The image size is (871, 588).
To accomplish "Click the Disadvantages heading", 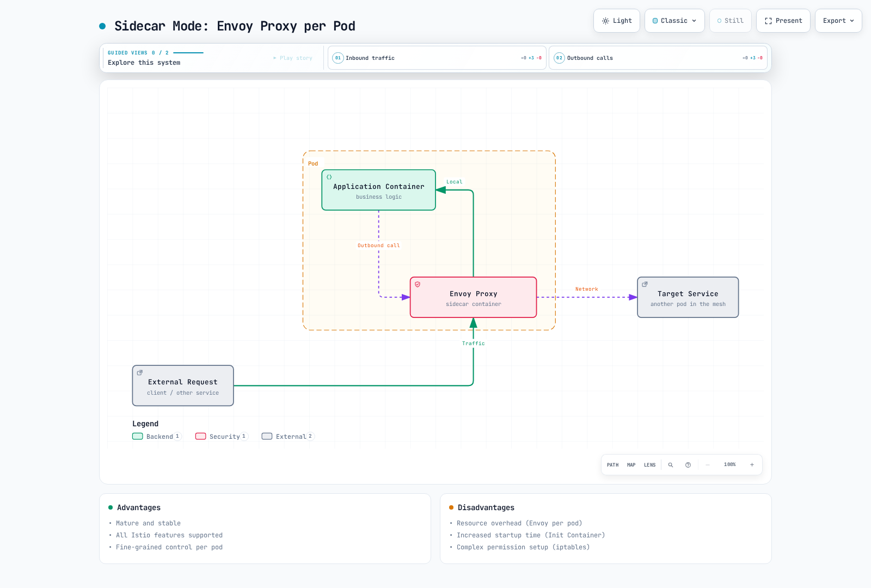I will (x=486, y=507).
